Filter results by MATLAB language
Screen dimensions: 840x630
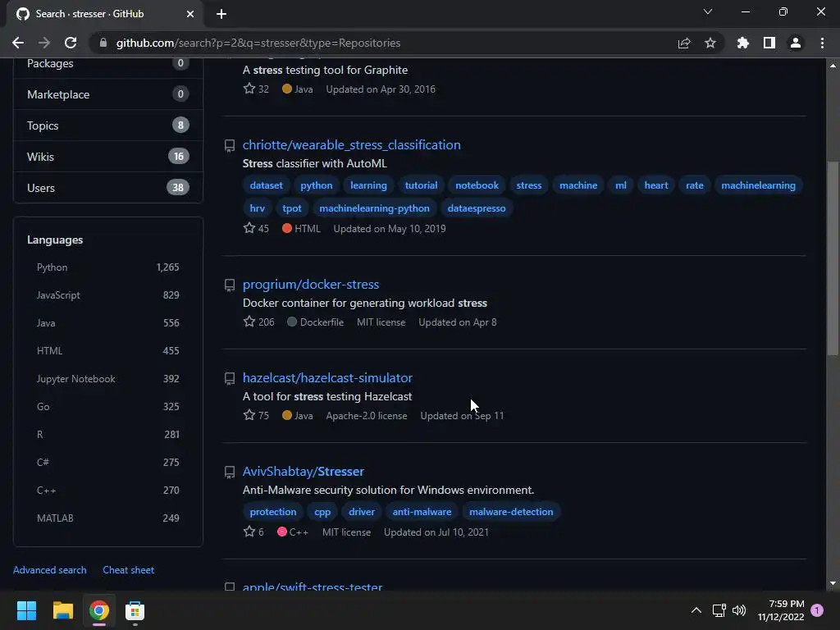pyautogui.click(x=107, y=518)
